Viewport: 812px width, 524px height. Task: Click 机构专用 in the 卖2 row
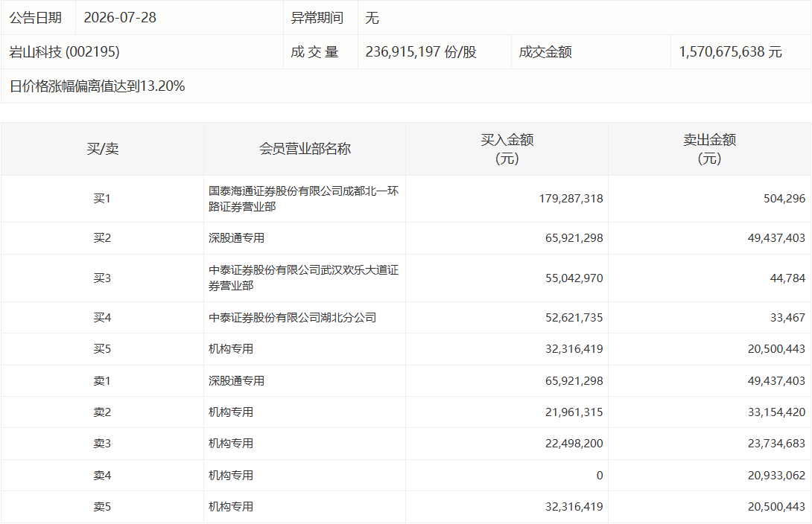(x=231, y=412)
